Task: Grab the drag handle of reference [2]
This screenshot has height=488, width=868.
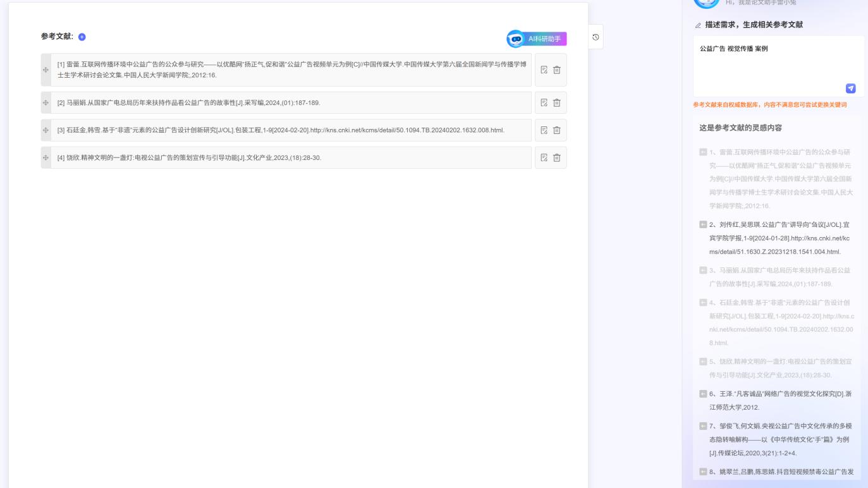Action: pos(46,102)
